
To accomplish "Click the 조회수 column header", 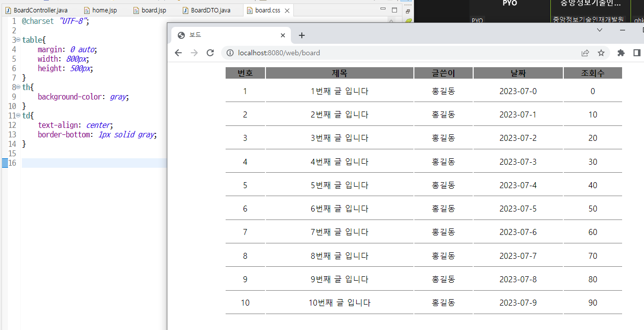I will [x=593, y=73].
